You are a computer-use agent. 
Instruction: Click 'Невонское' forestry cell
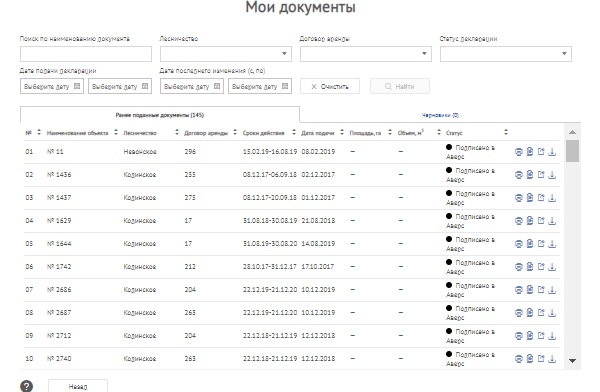coord(140,152)
